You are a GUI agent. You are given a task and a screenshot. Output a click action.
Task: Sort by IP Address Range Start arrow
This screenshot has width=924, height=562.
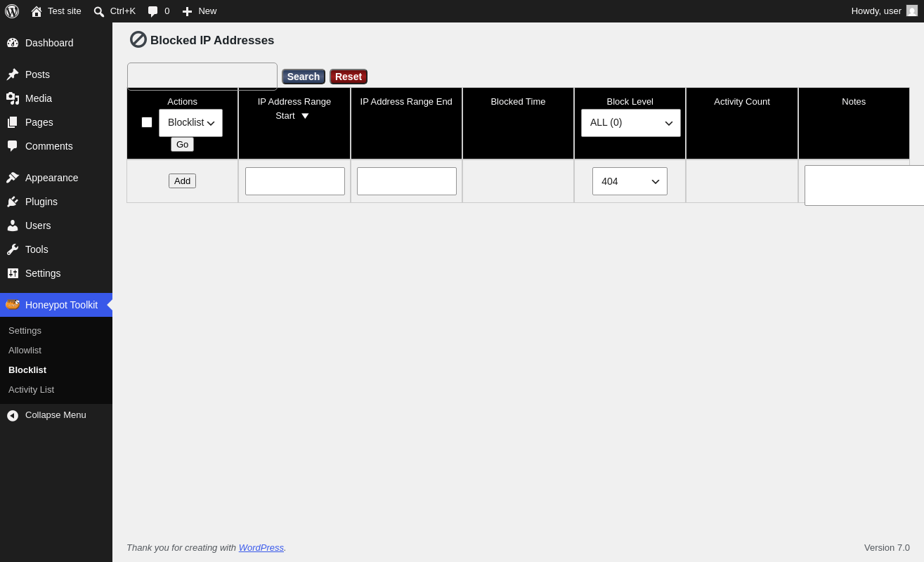(305, 116)
